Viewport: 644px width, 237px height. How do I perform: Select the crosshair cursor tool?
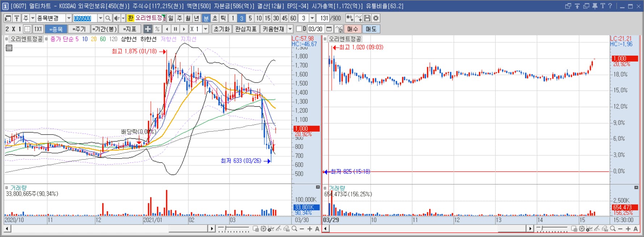[148, 29]
